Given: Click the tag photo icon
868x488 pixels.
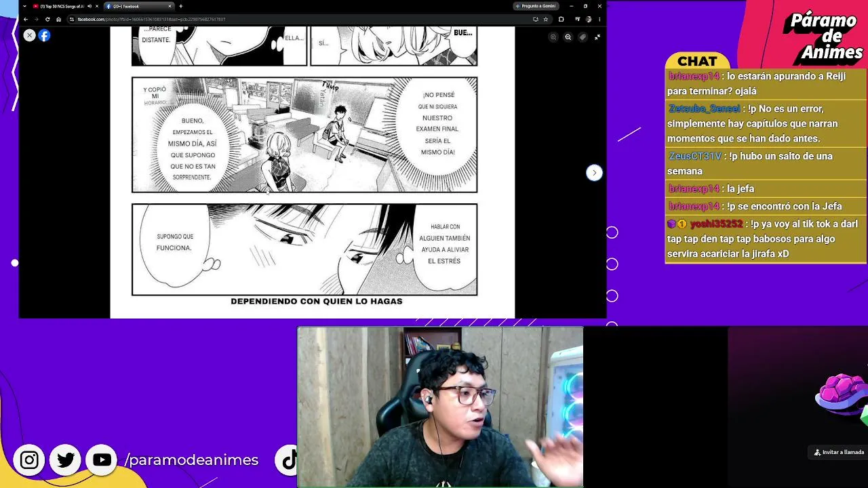Looking at the screenshot, I should 583,37.
